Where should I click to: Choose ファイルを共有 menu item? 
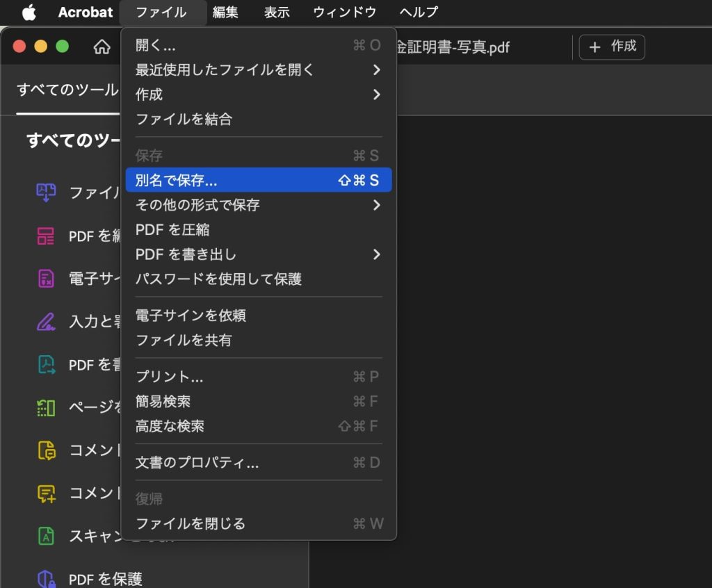click(259, 340)
